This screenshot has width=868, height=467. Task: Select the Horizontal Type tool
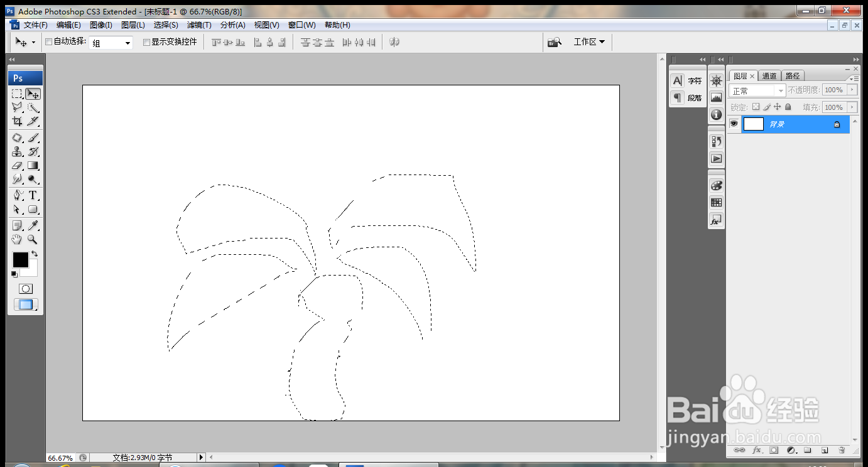(33, 195)
